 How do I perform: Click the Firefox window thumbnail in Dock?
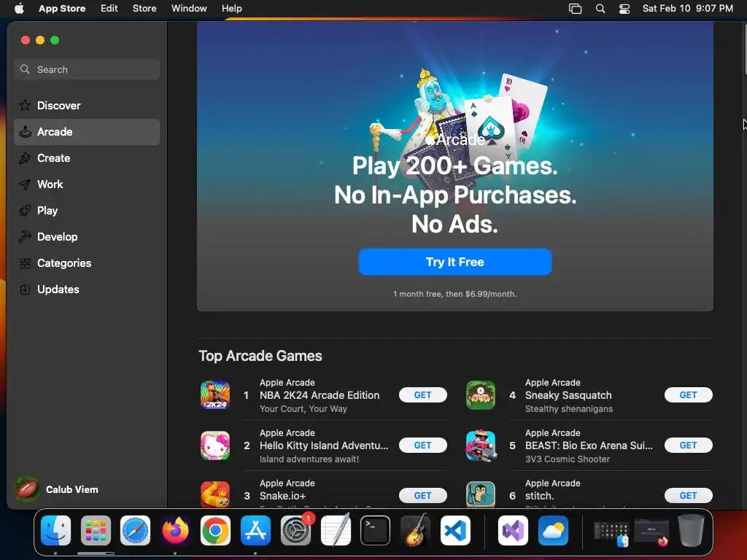tap(651, 532)
